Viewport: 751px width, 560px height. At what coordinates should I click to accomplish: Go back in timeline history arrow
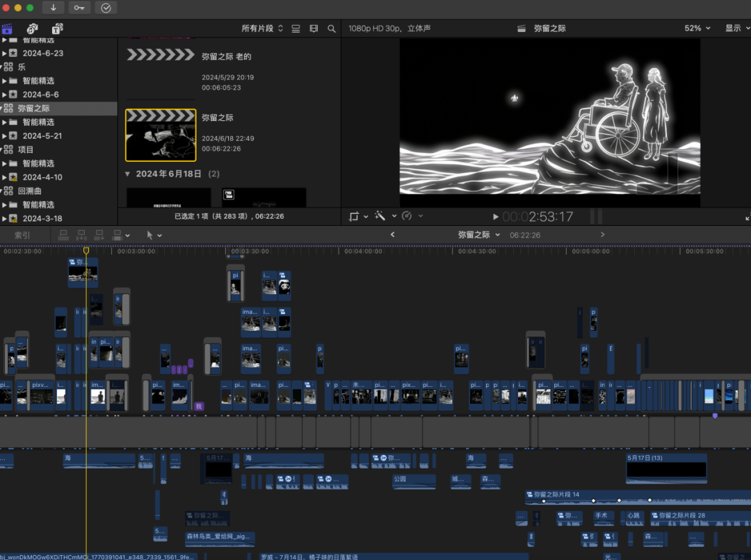pos(393,235)
